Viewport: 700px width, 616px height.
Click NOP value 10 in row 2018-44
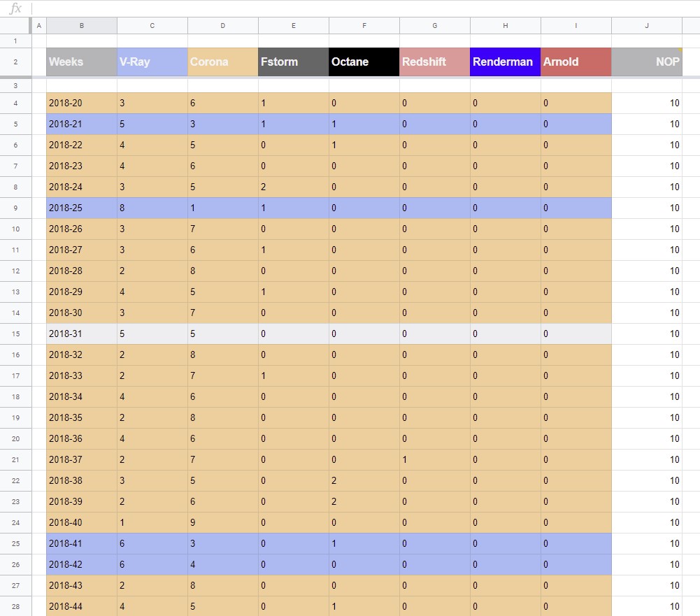click(x=647, y=607)
